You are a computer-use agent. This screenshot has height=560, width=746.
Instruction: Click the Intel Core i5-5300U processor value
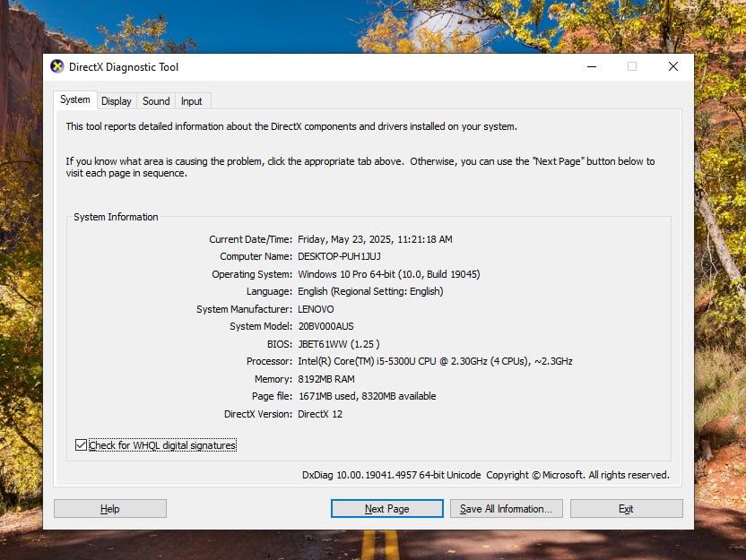tap(436, 361)
